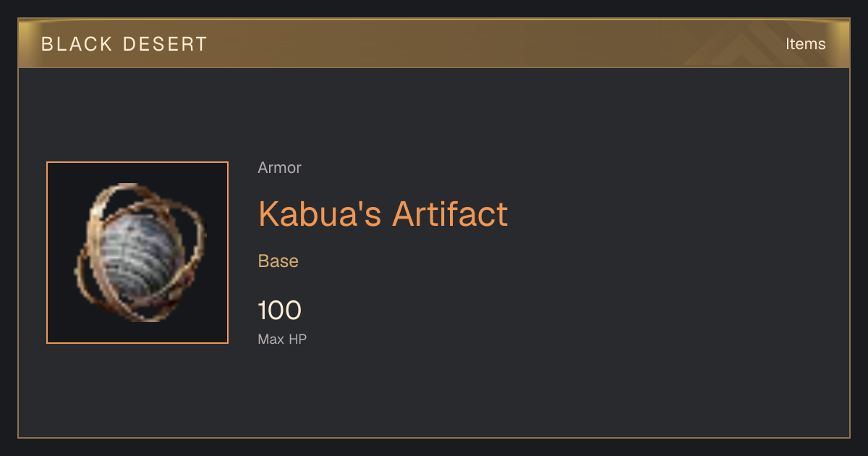Select the word DESERT in the header
This screenshot has height=456, width=868.
[x=166, y=44]
